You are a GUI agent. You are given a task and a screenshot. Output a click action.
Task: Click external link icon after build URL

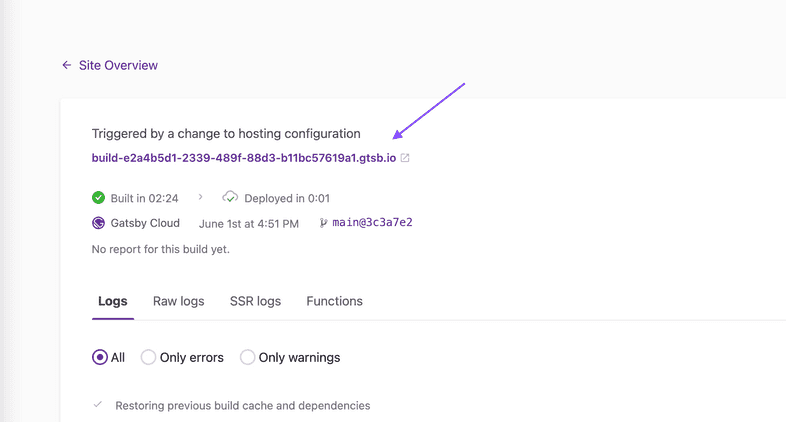coord(405,158)
